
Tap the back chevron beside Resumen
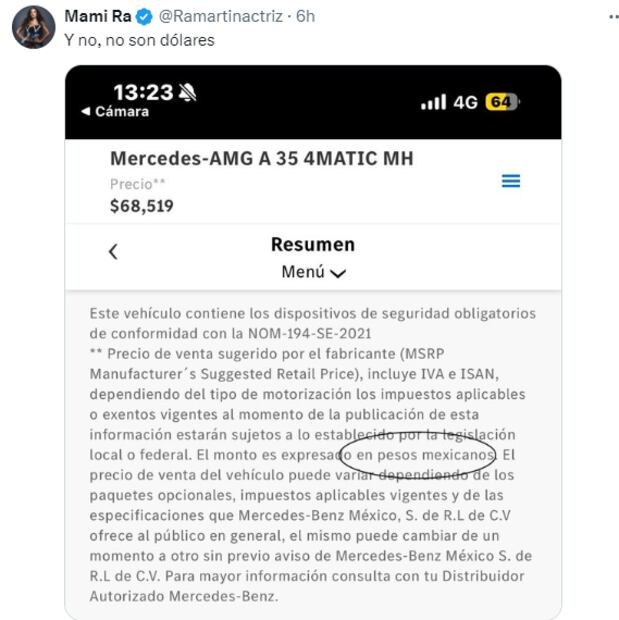tap(113, 251)
